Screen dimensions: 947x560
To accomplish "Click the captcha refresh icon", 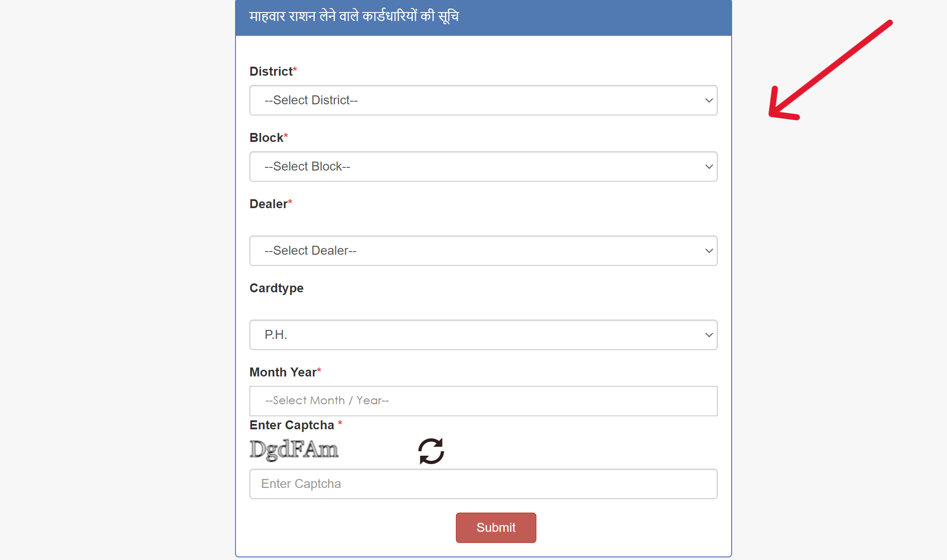I will (431, 451).
